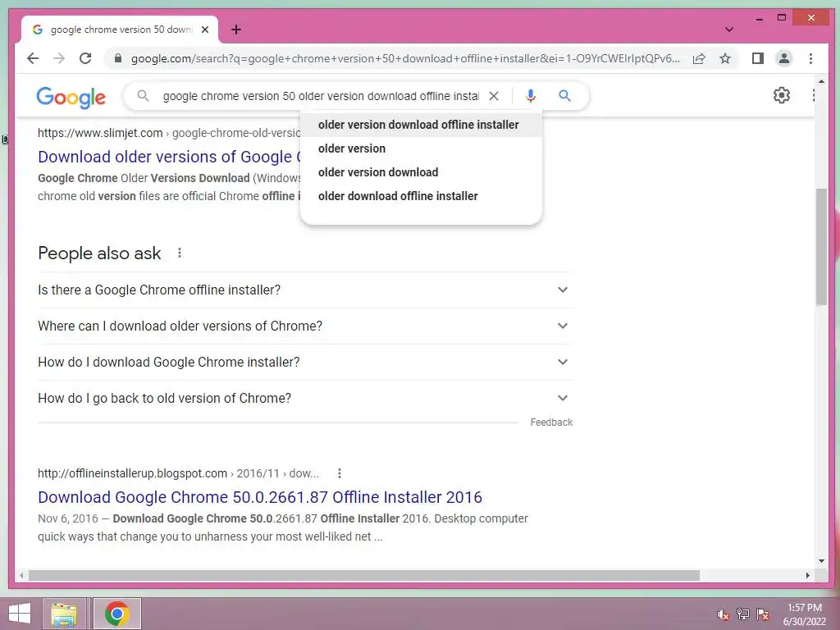Expand 'Is there a Google Chrome offline installer?'

point(305,290)
